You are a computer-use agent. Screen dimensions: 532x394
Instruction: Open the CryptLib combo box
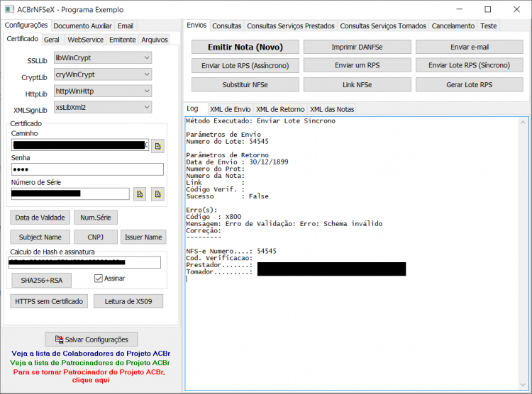point(103,74)
